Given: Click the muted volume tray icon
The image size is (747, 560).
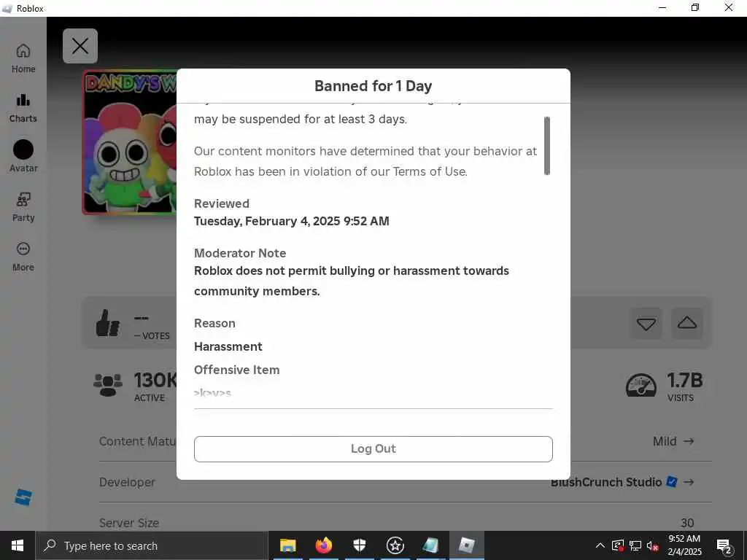Looking at the screenshot, I should tap(653, 546).
